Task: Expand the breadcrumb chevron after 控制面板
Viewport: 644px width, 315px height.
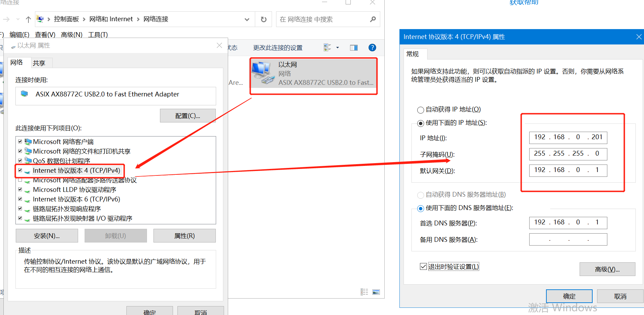Action: 84,19
